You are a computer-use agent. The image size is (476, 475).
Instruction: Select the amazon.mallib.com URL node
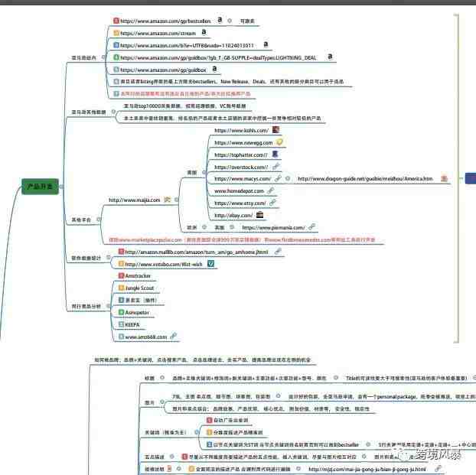tap(197, 252)
